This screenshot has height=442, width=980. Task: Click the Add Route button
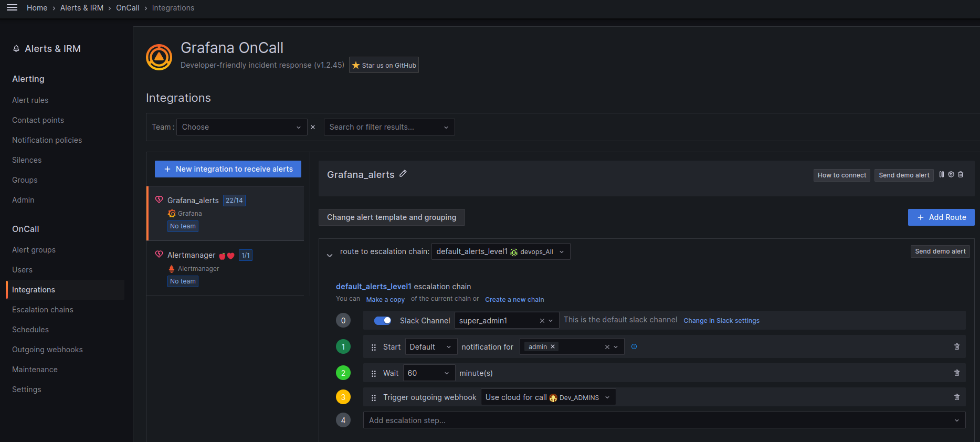(941, 217)
